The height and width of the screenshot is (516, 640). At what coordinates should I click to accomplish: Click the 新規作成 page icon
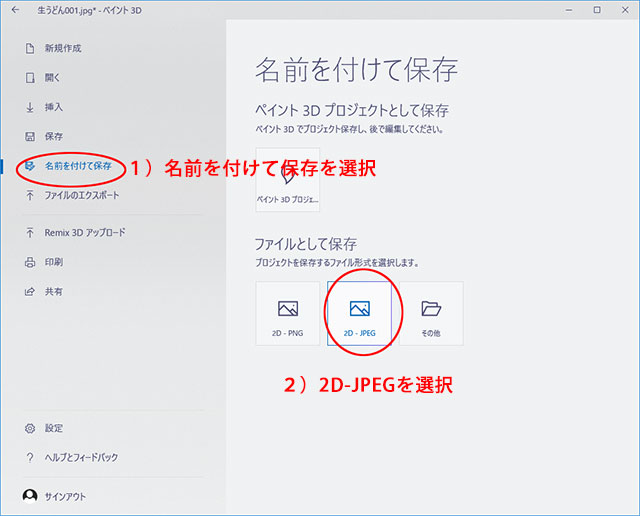click(x=30, y=49)
